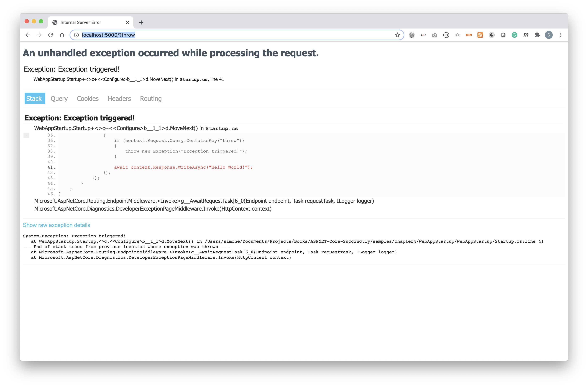Click the back navigation arrow

(28, 35)
